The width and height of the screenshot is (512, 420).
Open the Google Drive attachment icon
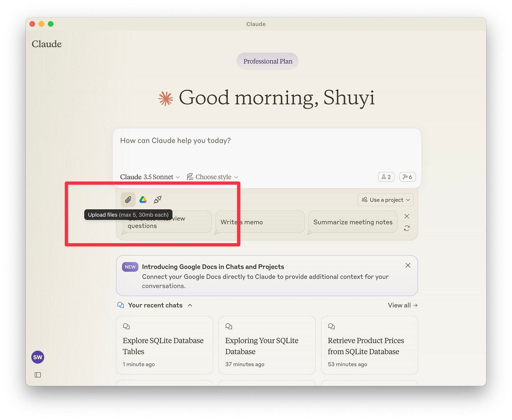point(143,200)
